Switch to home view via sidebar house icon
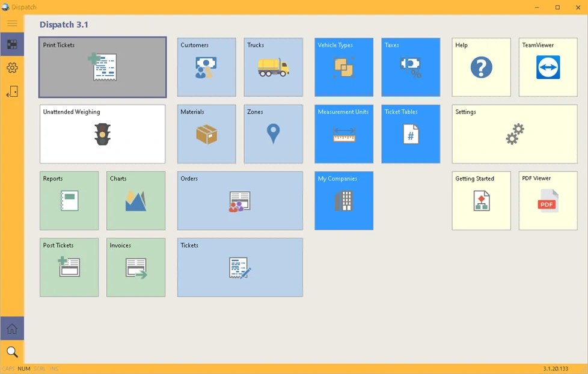 click(12, 328)
